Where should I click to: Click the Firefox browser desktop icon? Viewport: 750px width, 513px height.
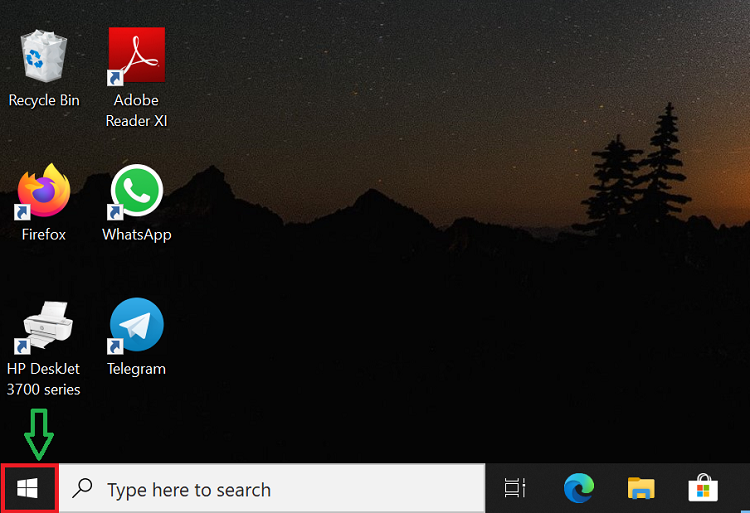tap(43, 192)
